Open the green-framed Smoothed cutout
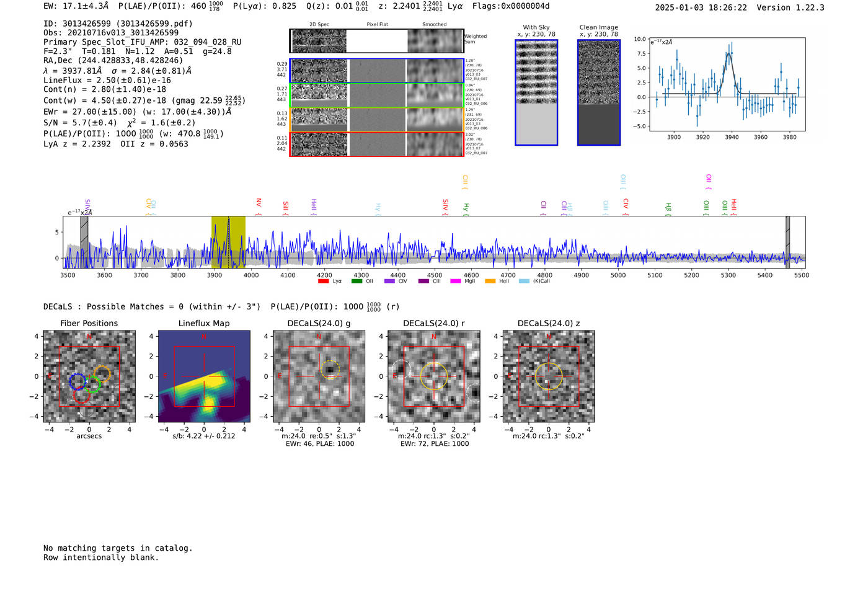 (x=435, y=96)
